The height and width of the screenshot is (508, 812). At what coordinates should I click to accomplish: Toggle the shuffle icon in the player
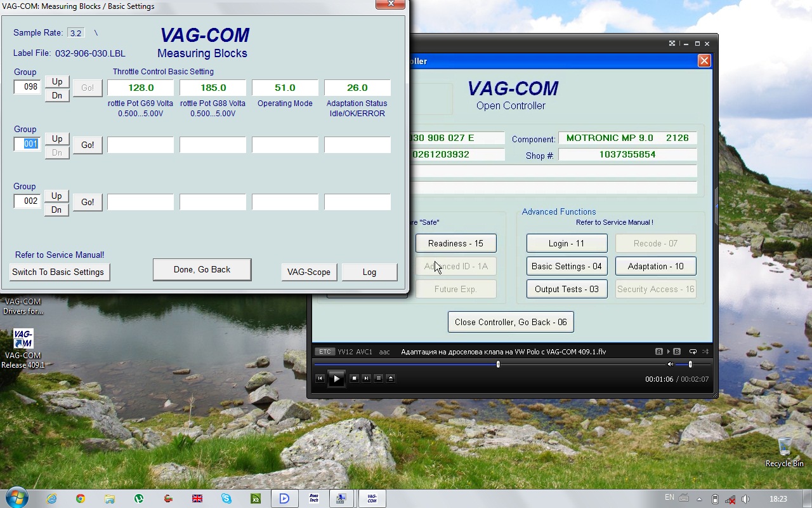pos(705,352)
